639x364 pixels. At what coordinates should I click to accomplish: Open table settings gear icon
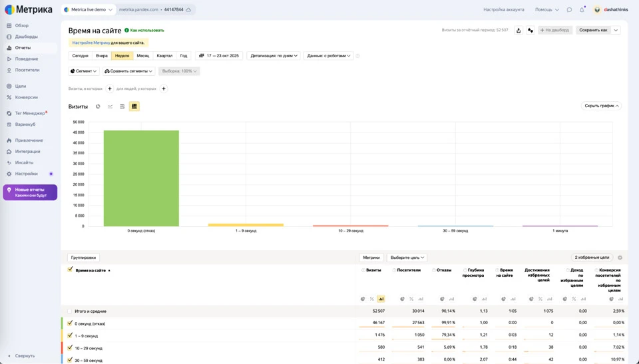[x=620, y=258]
